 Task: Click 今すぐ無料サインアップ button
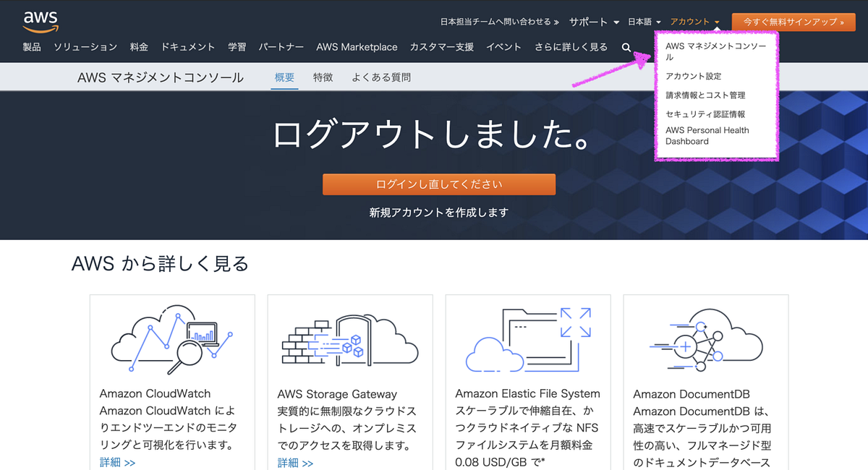tap(793, 22)
